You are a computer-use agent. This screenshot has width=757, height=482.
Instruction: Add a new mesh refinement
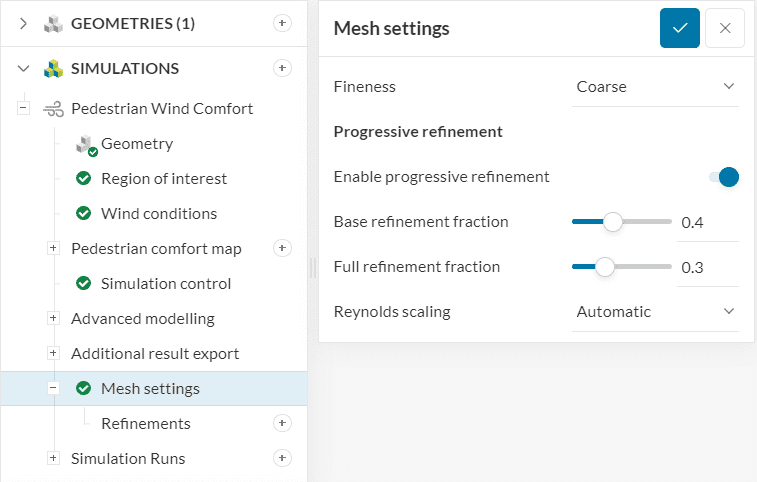coord(282,423)
